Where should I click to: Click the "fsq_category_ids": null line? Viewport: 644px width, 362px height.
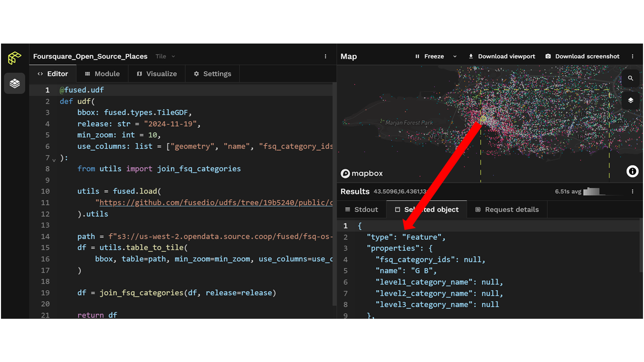coord(430,259)
